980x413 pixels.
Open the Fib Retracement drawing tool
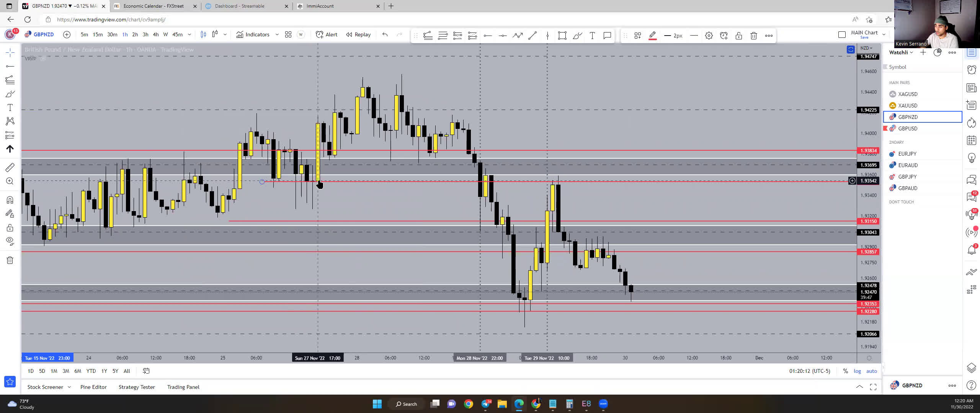click(10, 80)
